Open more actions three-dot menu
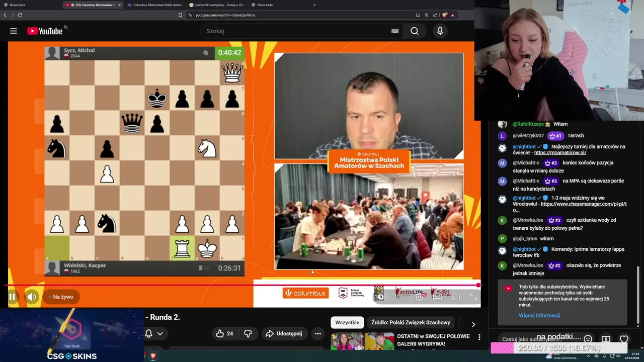The image size is (644, 362). pyautogui.click(x=318, y=333)
